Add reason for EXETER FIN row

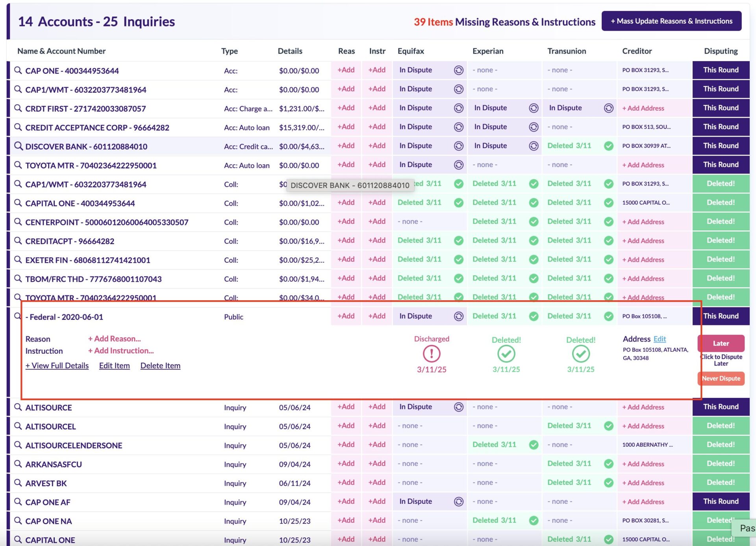[x=346, y=259]
